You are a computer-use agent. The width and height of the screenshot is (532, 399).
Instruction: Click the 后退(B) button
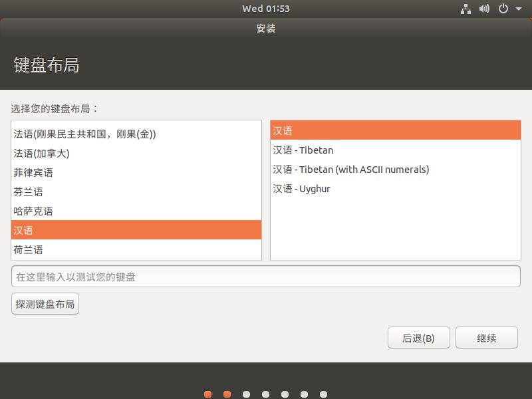point(419,338)
